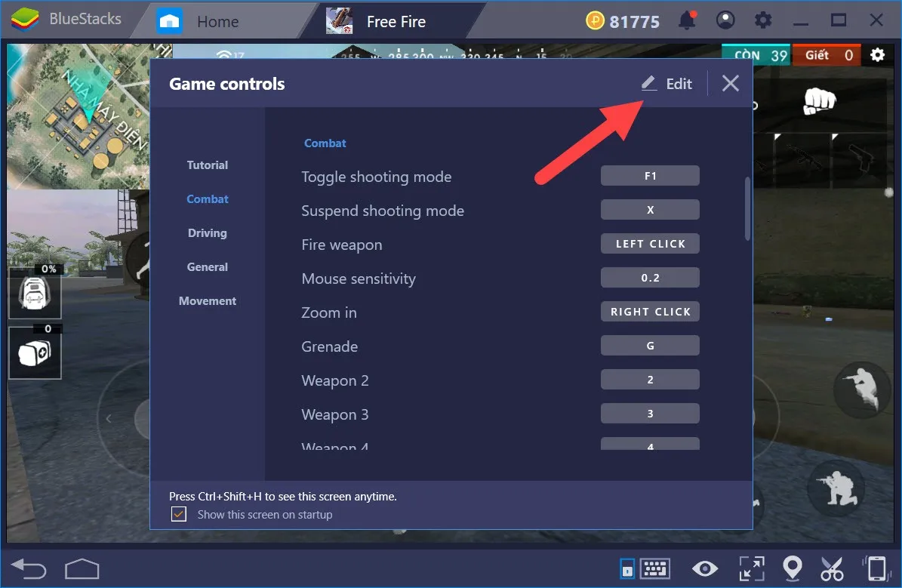Open the on-screen keyboard icon
This screenshot has height=588, width=902.
click(654, 568)
